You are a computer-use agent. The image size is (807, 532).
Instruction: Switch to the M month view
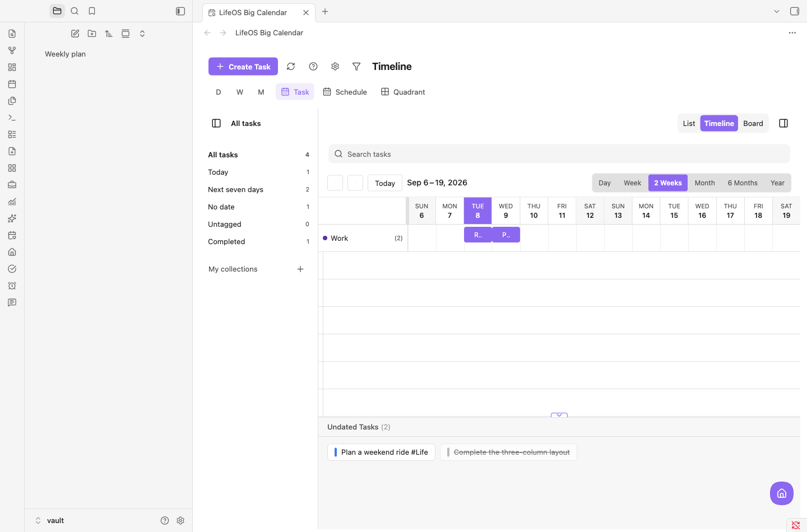click(261, 92)
